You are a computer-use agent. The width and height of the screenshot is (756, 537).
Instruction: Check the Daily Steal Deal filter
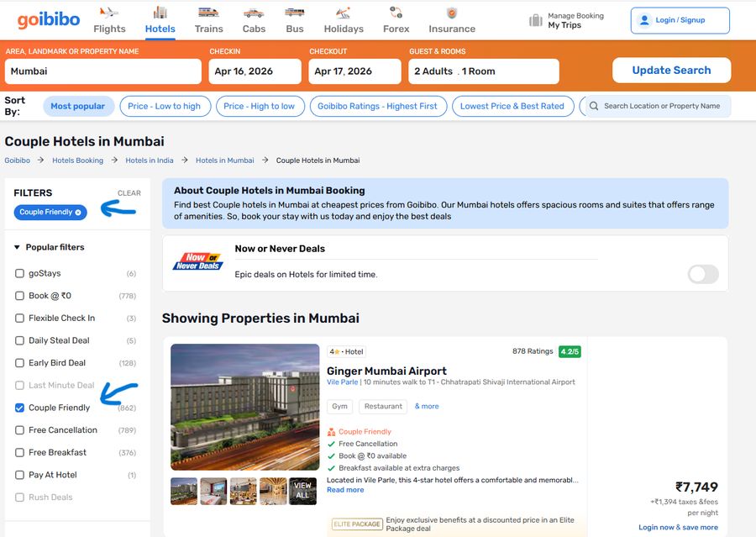20,340
